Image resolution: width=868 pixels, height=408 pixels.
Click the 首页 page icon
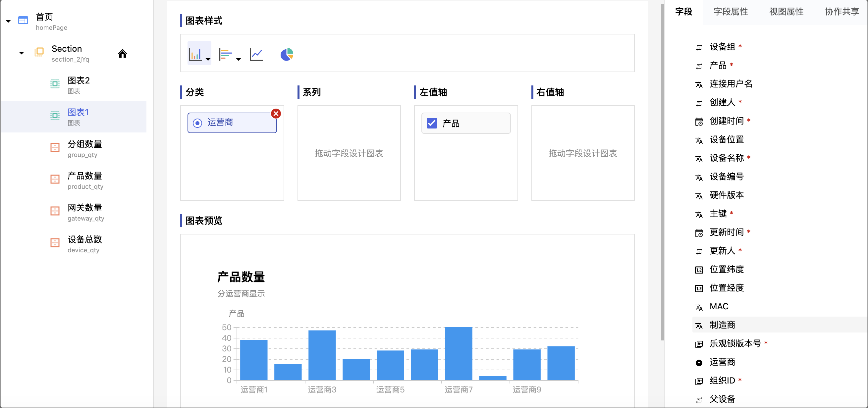[23, 21]
